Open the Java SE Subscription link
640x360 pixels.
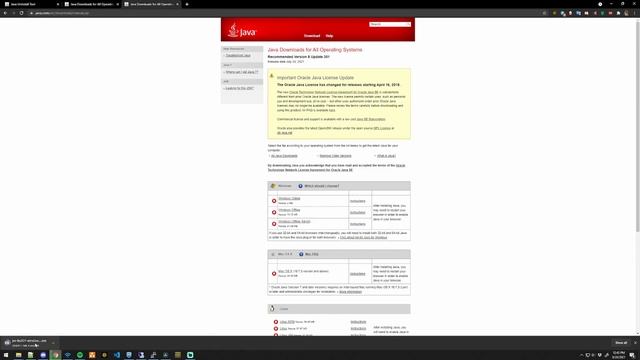[371, 119]
